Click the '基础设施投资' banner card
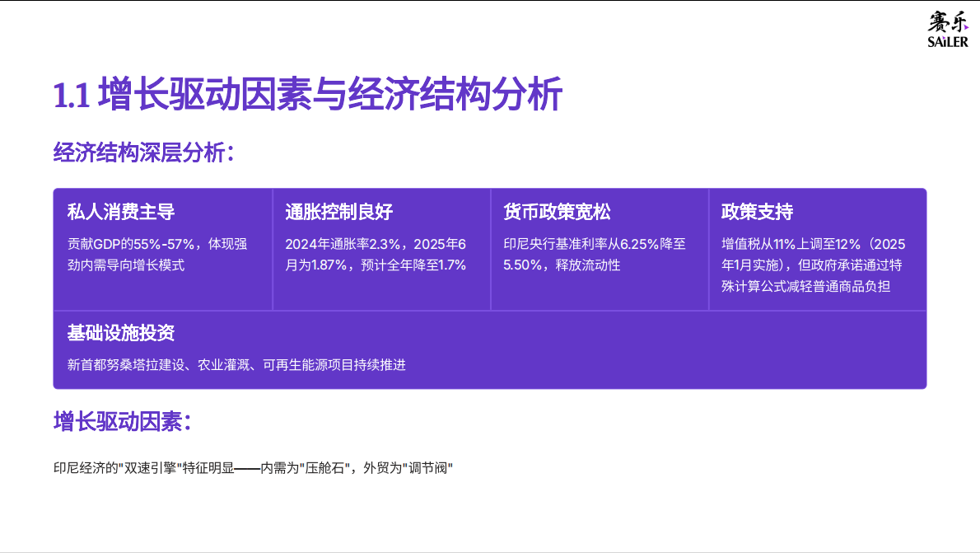 [x=490, y=350]
